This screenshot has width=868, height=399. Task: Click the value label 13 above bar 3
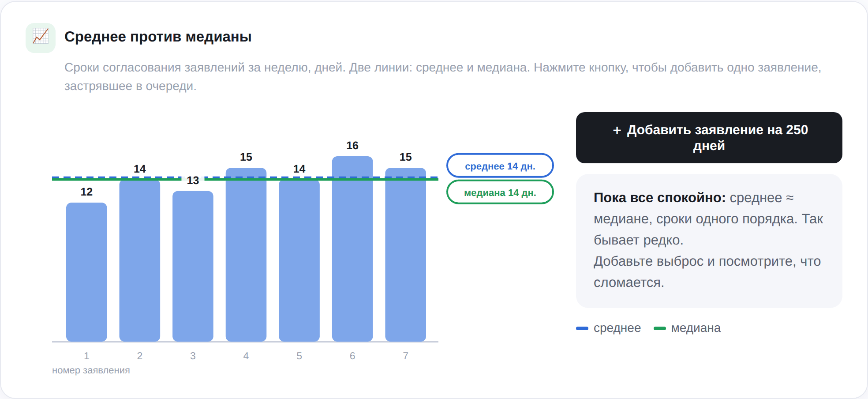[193, 181]
